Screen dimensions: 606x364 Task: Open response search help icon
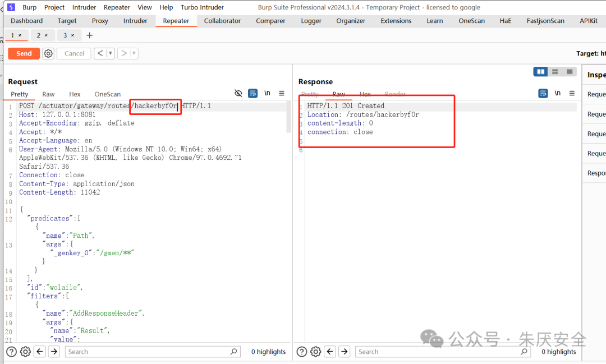coord(302,352)
